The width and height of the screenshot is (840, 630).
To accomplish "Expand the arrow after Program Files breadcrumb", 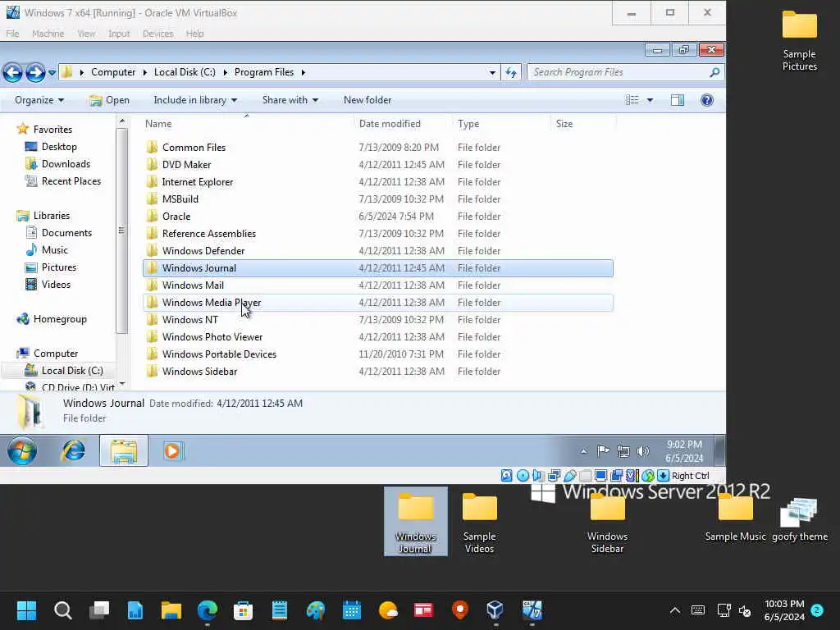I will pyautogui.click(x=304, y=72).
